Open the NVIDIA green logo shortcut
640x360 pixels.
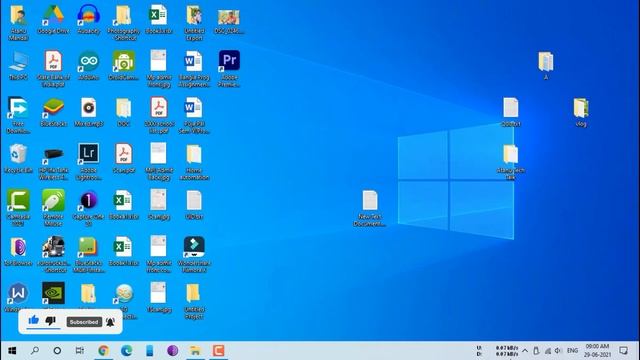53,293
